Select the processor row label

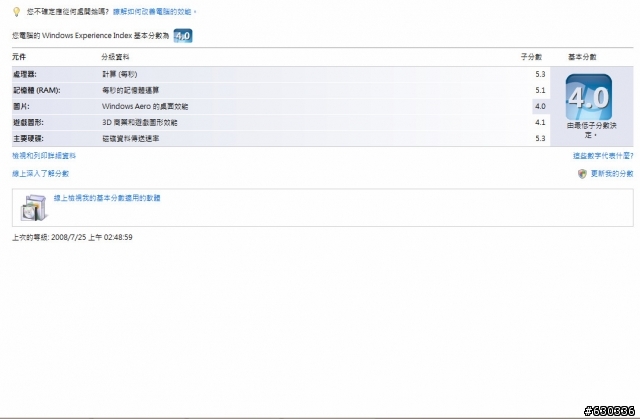click(x=25, y=74)
